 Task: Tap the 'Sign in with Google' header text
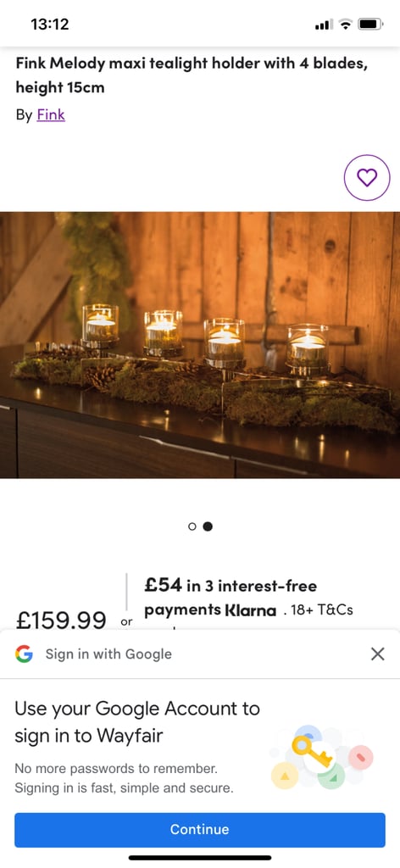(x=108, y=654)
